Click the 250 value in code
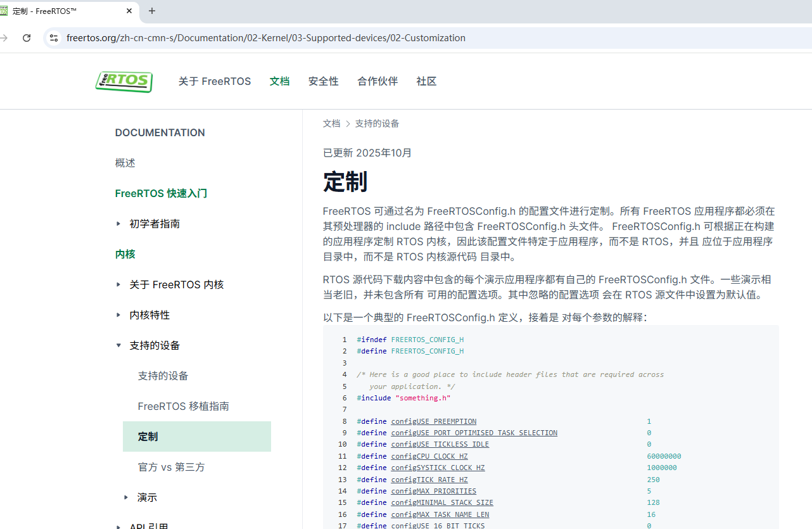812x529 pixels. click(654, 480)
